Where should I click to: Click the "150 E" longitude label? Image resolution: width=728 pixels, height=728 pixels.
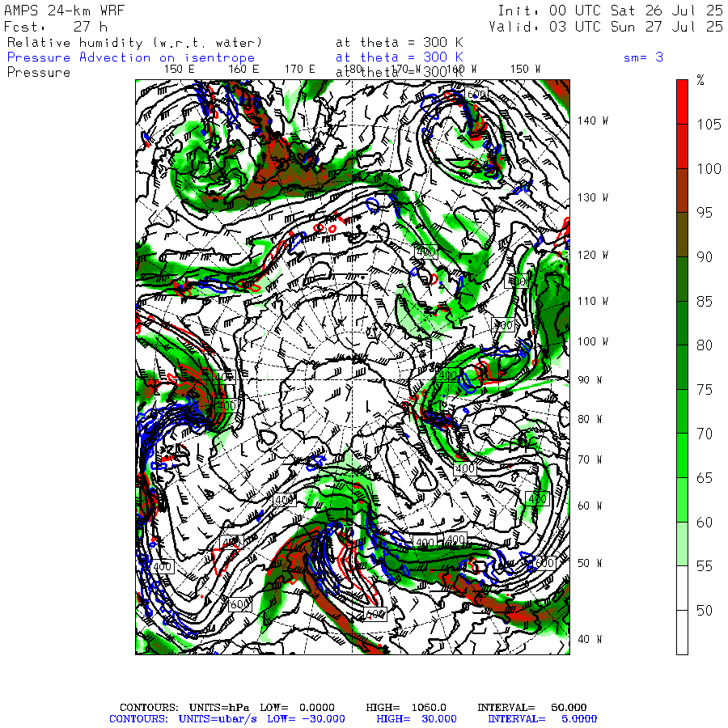click(180, 70)
